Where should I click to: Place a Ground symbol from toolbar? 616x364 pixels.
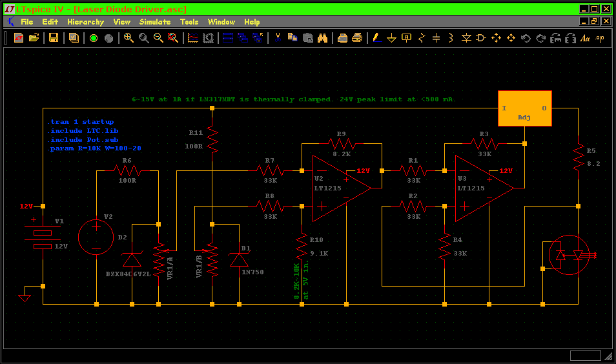[x=392, y=37]
